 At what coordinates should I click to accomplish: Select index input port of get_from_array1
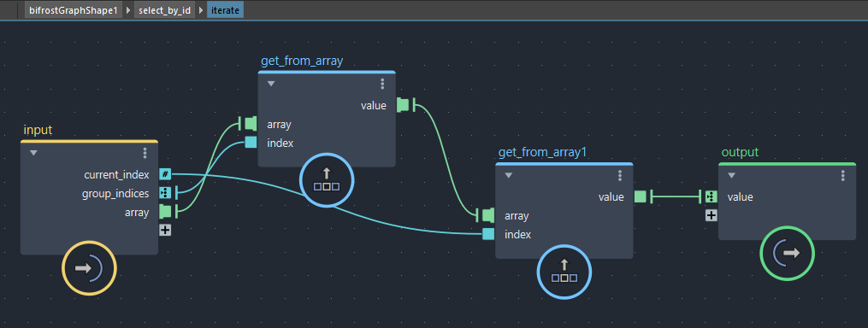(x=488, y=234)
